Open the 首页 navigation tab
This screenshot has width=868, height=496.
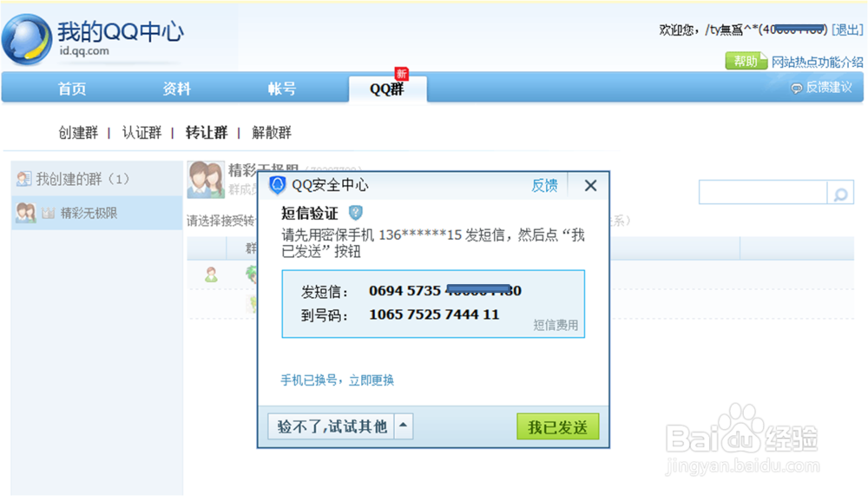coord(72,89)
